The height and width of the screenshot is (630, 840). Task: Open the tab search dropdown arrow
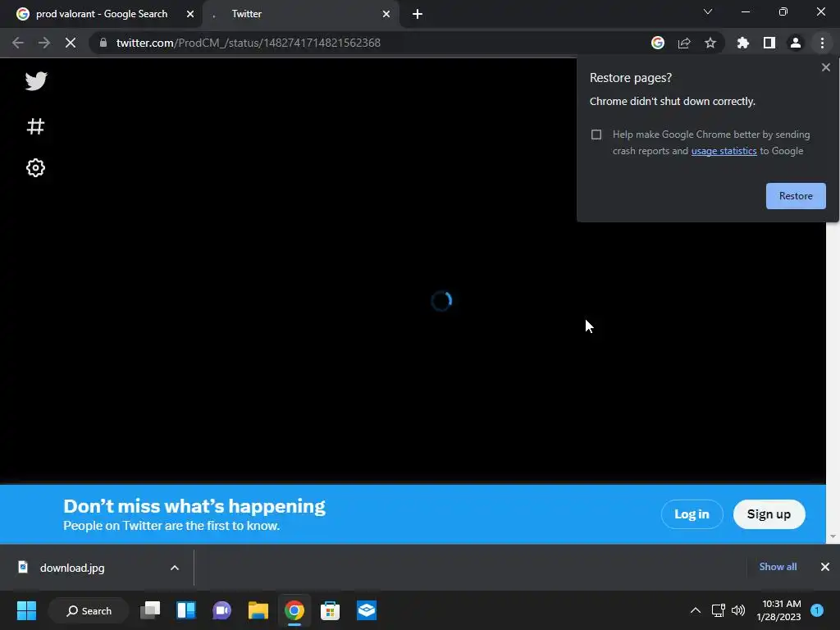(708, 11)
